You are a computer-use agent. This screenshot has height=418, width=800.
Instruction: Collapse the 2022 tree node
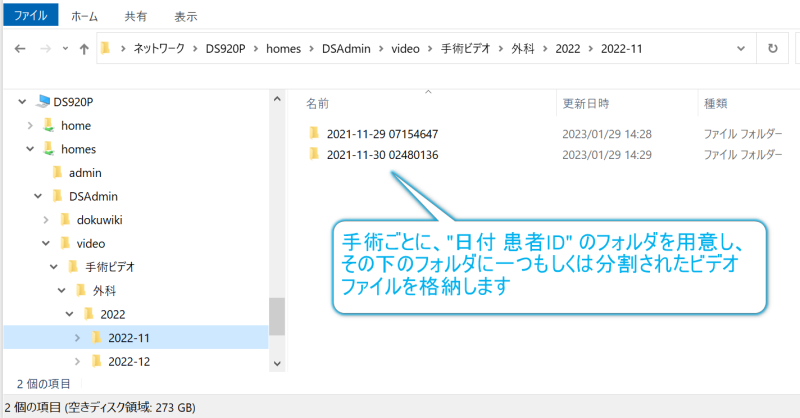point(70,314)
